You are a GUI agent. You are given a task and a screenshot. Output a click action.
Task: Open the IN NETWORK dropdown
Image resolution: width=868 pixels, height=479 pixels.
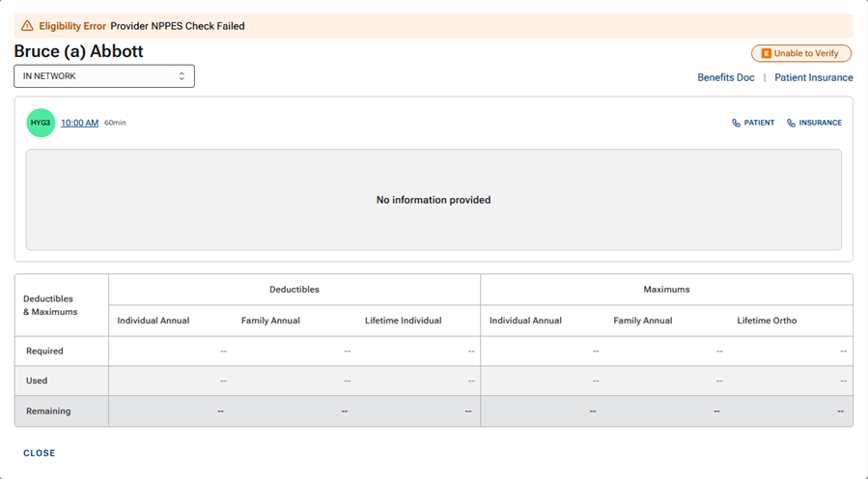pos(104,76)
